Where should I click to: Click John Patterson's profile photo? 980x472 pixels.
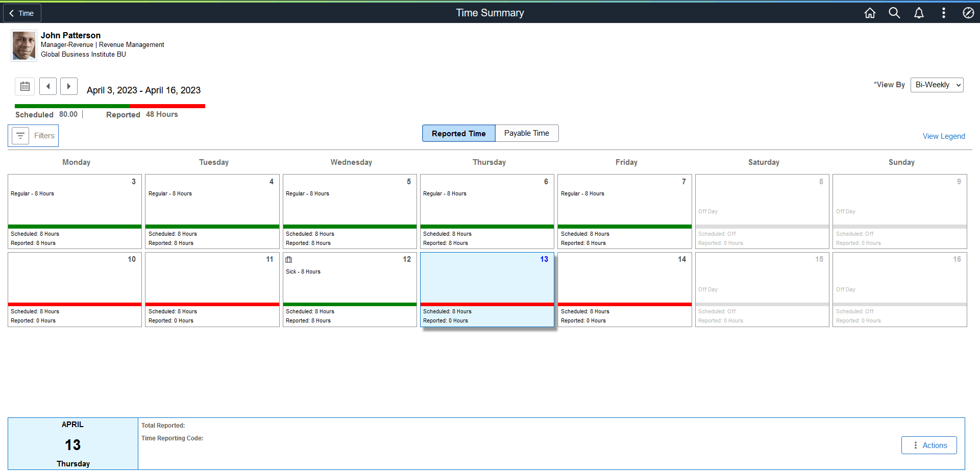point(23,45)
